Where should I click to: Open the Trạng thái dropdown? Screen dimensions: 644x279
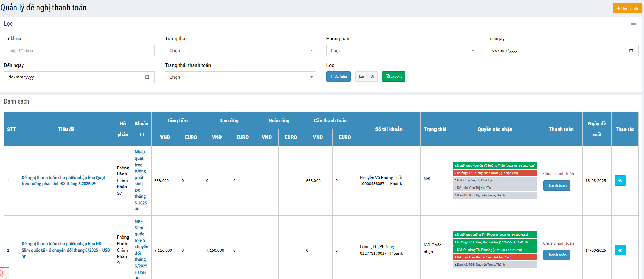click(240, 50)
